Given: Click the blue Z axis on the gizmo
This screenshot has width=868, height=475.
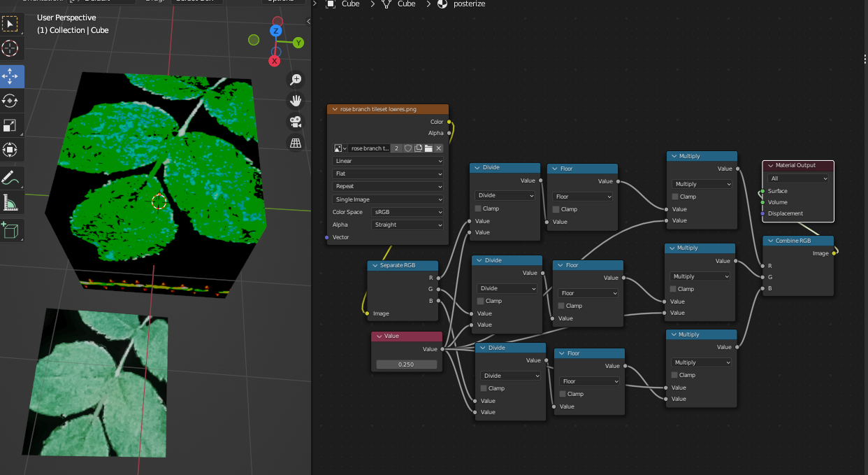Looking at the screenshot, I should [x=276, y=31].
